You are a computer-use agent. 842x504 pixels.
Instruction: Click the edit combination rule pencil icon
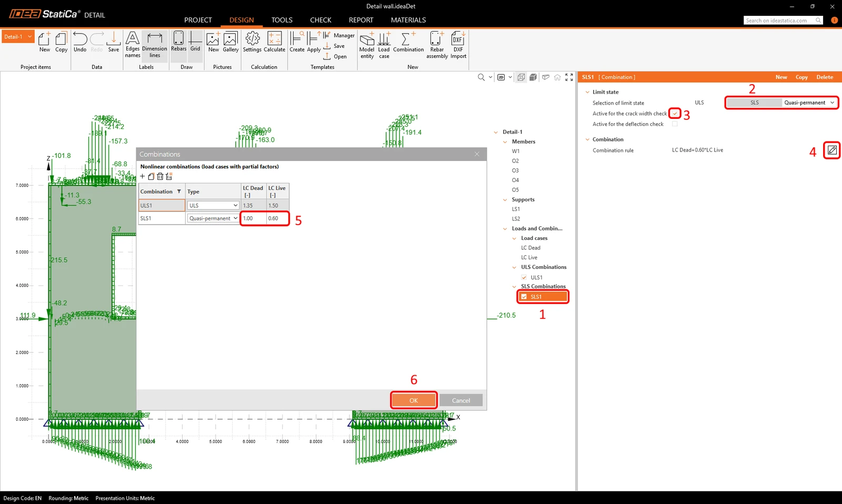click(832, 150)
